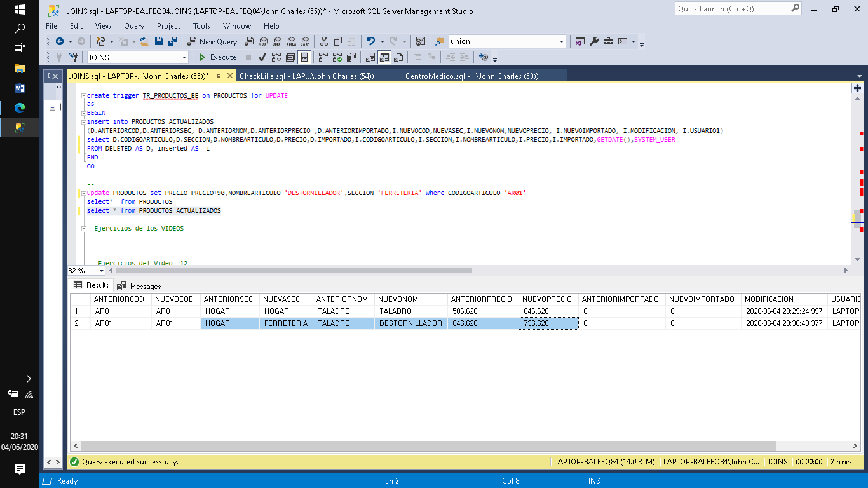
Task: Toggle IntelliSense enabled
Action: click(304, 57)
